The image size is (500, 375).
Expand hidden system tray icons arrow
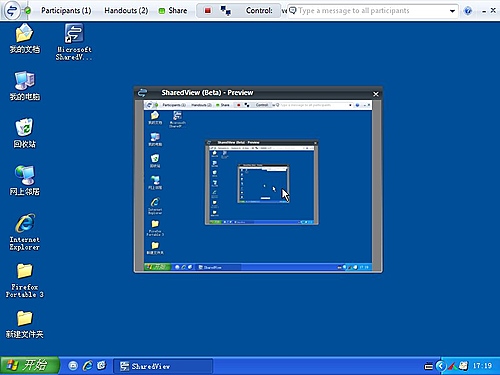point(441,366)
